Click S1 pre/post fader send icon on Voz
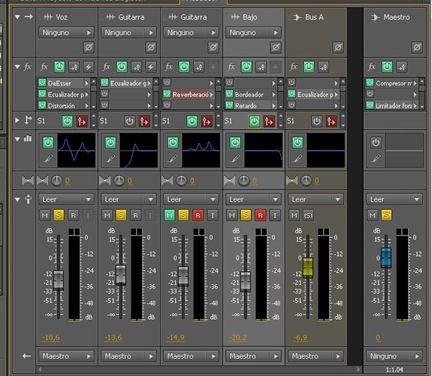This screenshot has width=432, height=376. click(x=82, y=121)
